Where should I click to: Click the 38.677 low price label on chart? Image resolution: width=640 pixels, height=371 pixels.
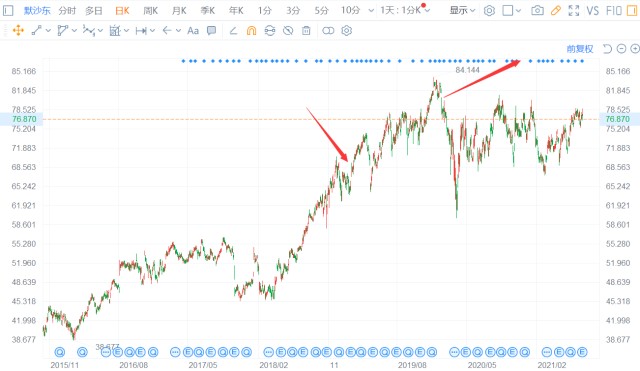[107, 347]
